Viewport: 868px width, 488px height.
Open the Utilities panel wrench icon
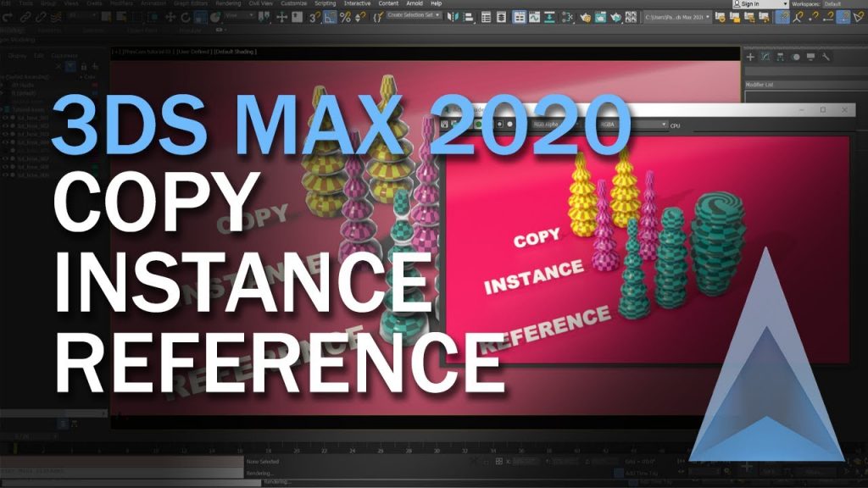click(x=825, y=57)
